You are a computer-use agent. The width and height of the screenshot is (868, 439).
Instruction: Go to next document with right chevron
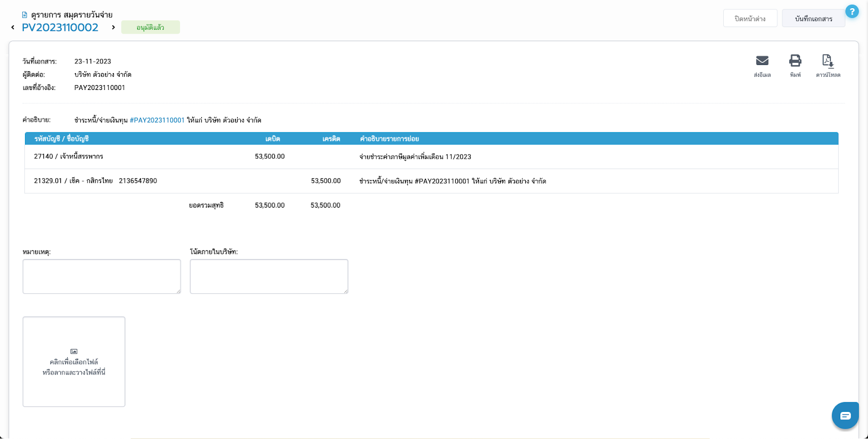pos(113,28)
